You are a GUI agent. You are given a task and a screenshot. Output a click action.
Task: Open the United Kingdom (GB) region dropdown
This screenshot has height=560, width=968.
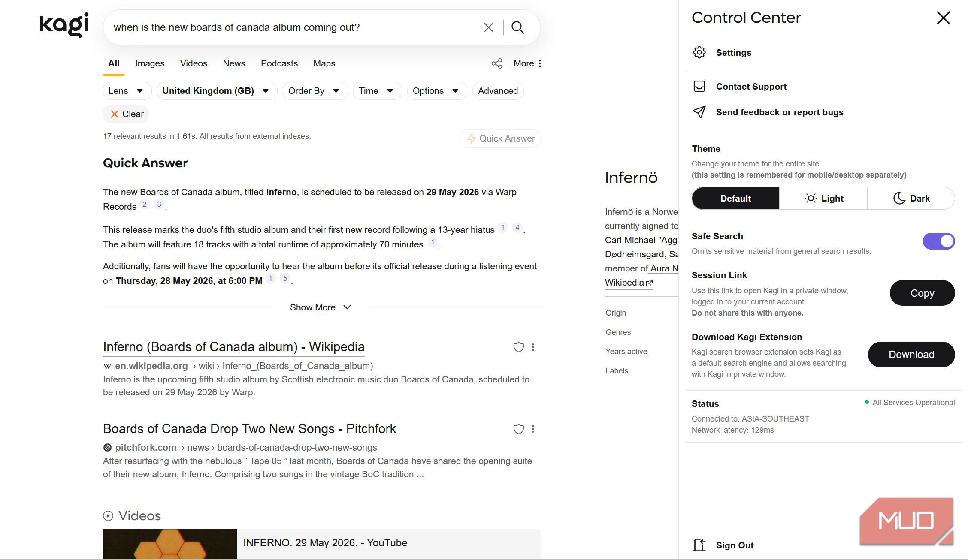(217, 91)
